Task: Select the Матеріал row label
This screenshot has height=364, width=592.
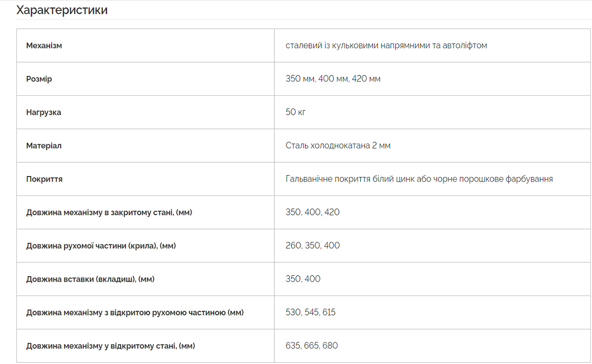Action: click(44, 146)
